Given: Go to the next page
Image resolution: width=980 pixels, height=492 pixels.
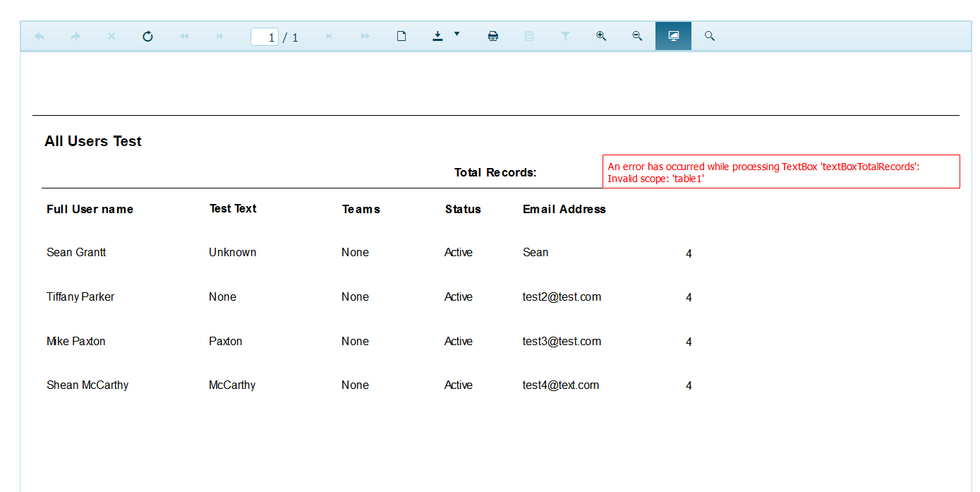Looking at the screenshot, I should click(329, 36).
